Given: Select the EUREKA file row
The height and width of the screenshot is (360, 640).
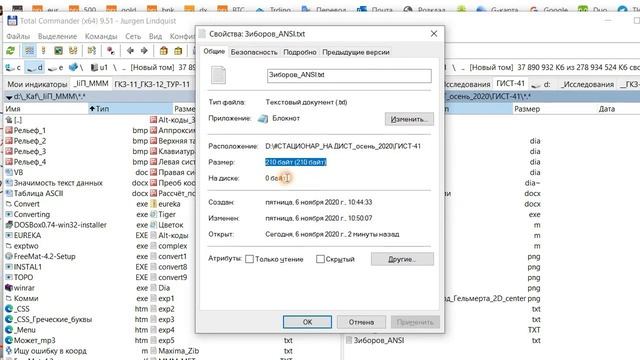Looking at the screenshot, I should coord(27,236).
